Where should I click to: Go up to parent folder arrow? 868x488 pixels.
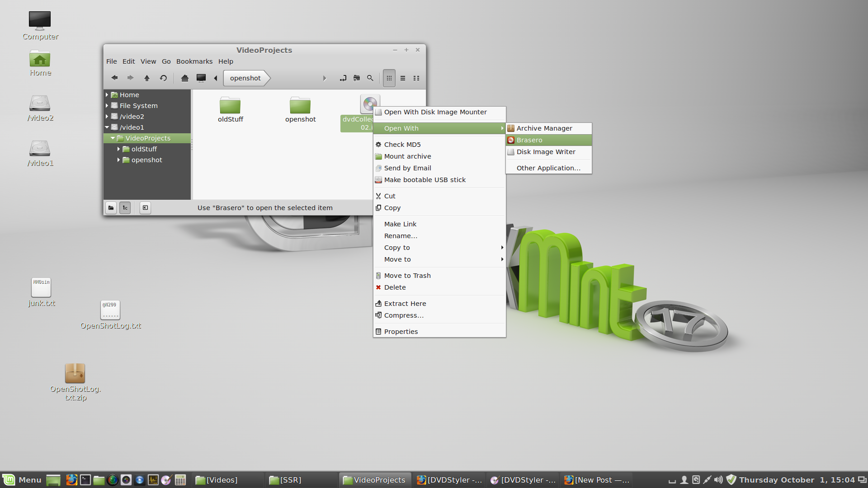[x=147, y=78]
